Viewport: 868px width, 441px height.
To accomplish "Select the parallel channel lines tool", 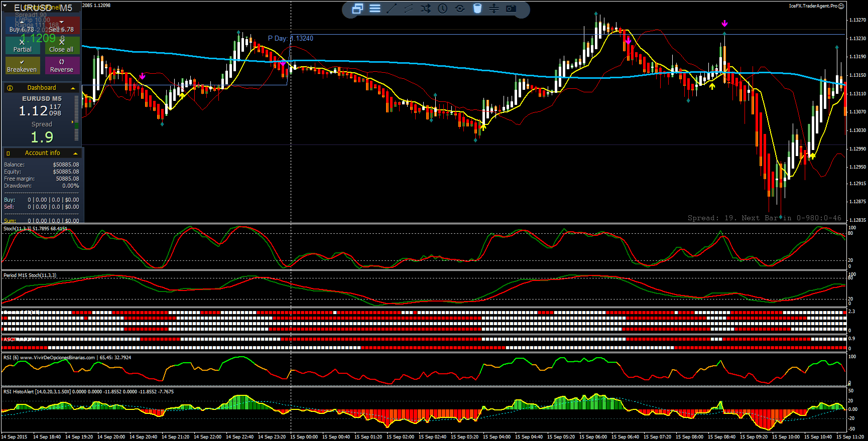I will tap(409, 9).
